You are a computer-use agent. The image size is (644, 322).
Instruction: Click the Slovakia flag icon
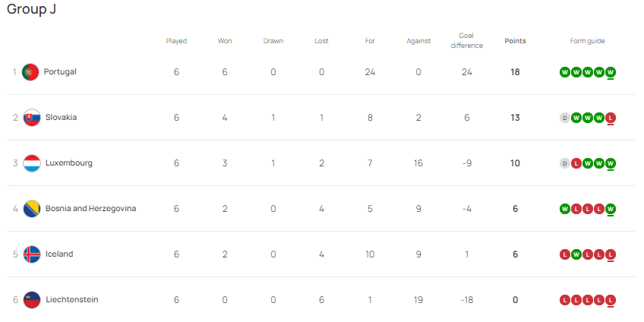tap(32, 118)
